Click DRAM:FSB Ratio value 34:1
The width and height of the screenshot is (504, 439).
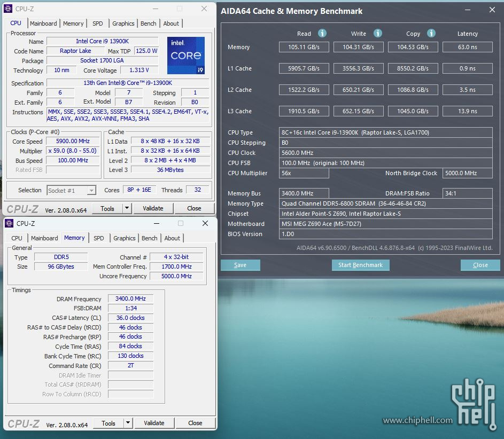[x=467, y=193]
